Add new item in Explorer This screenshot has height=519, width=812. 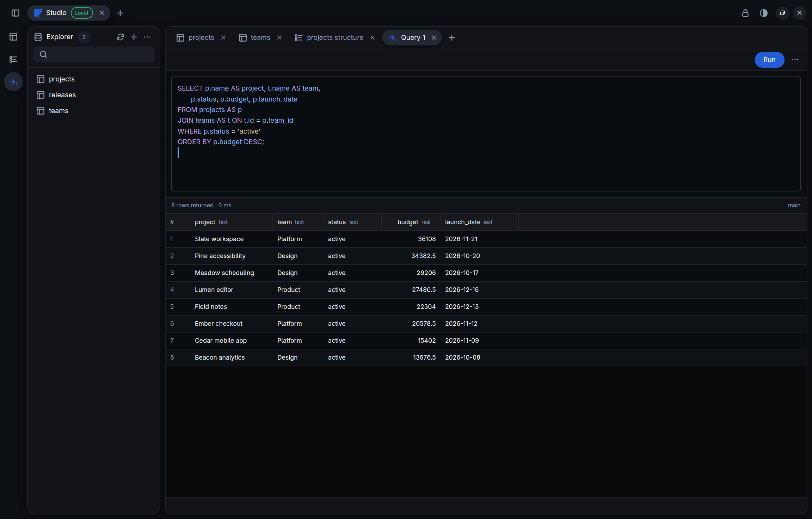click(x=134, y=37)
